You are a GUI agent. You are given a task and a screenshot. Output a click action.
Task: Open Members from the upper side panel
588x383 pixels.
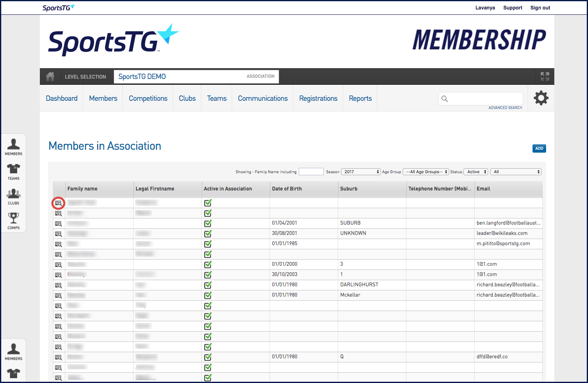[x=14, y=147]
